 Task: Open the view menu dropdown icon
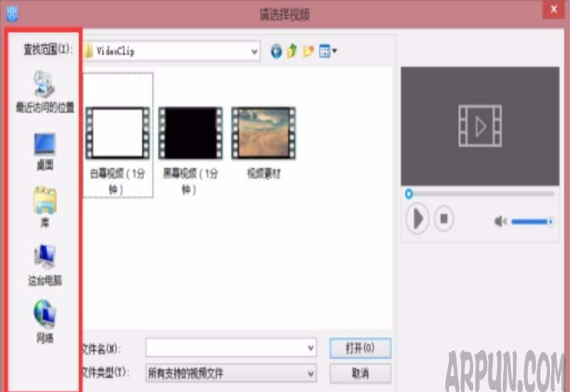tap(328, 51)
